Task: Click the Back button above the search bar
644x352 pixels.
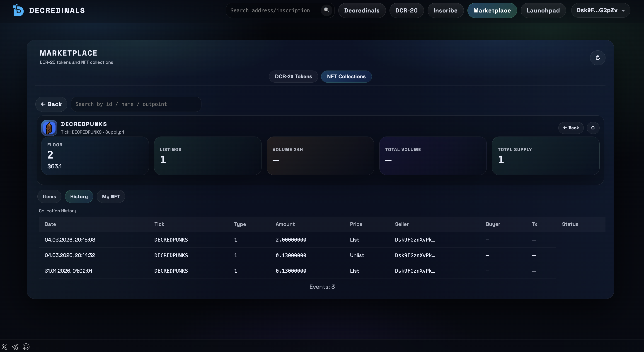Action: (x=51, y=104)
